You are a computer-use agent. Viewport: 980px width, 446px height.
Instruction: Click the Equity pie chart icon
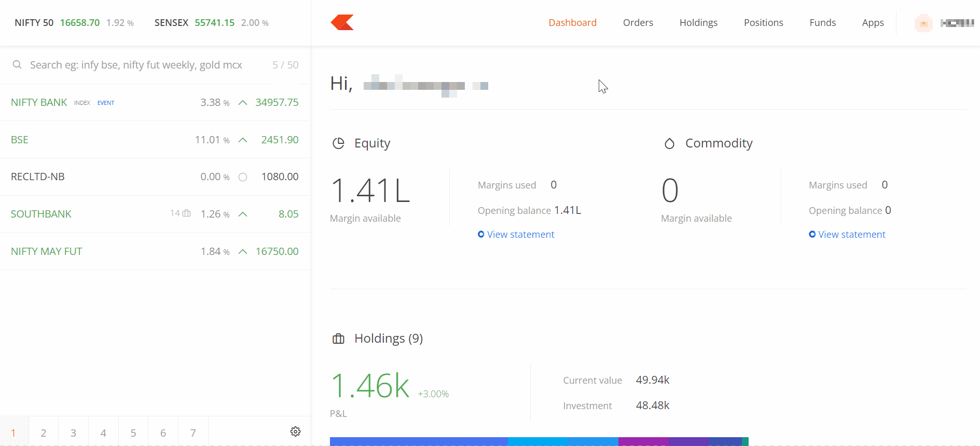tap(338, 143)
